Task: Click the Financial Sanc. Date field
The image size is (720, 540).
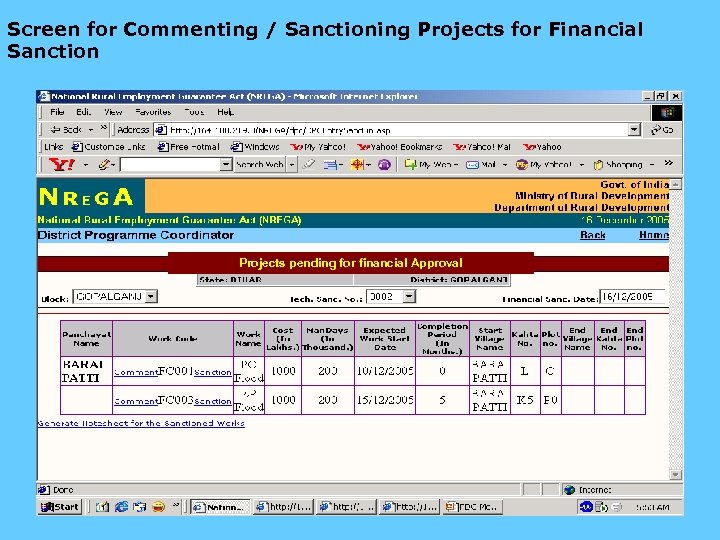Action: [632, 297]
